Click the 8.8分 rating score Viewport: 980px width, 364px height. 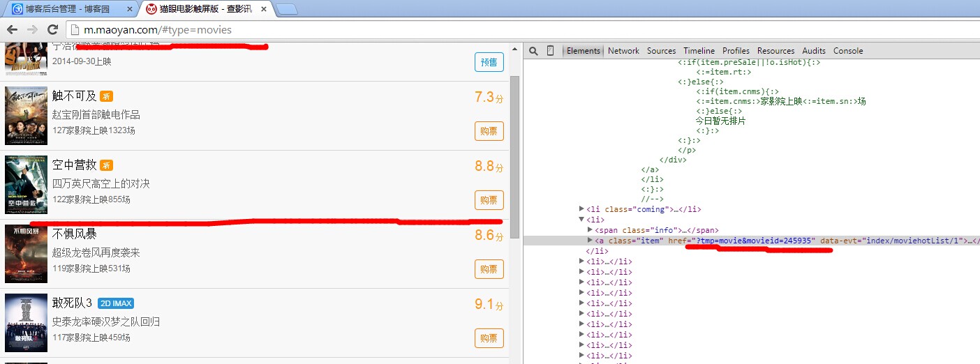489,166
